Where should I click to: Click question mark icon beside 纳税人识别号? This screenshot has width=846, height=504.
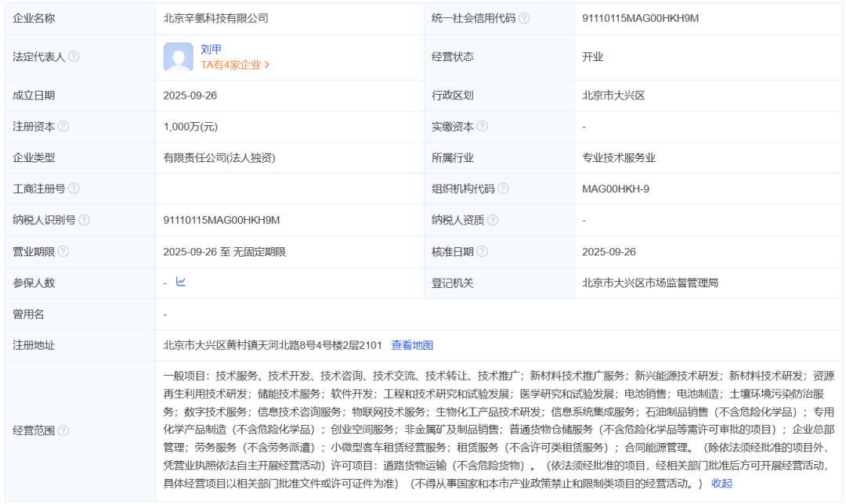coord(84,220)
